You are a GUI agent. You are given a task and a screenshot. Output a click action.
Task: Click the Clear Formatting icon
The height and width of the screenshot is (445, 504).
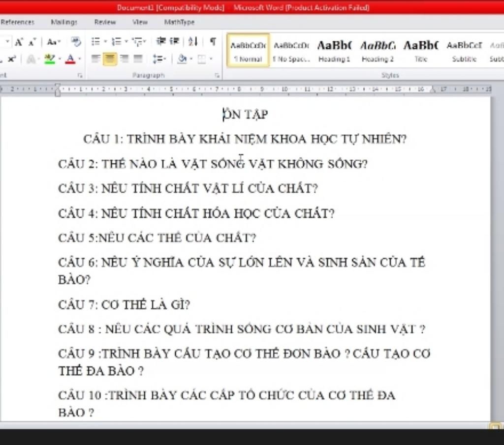tap(76, 42)
